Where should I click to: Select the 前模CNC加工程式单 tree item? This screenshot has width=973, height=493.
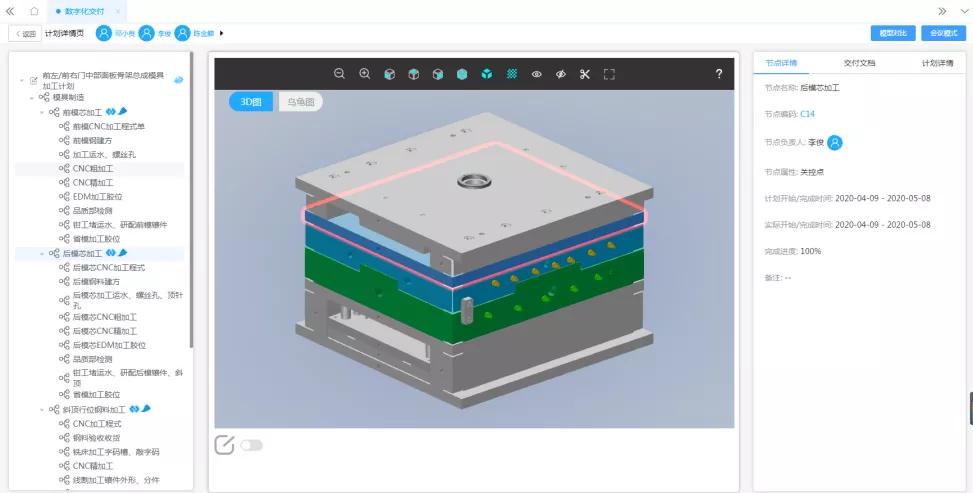click(109, 127)
